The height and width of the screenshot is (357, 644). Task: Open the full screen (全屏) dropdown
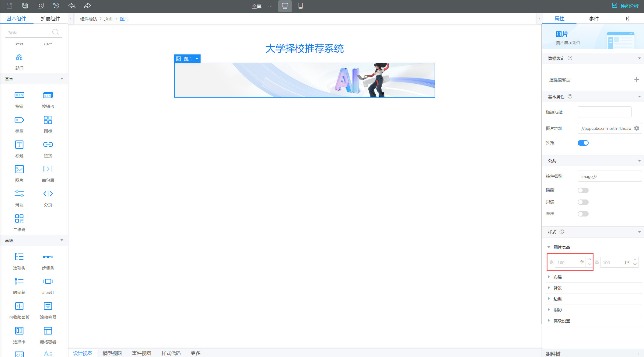261,6
